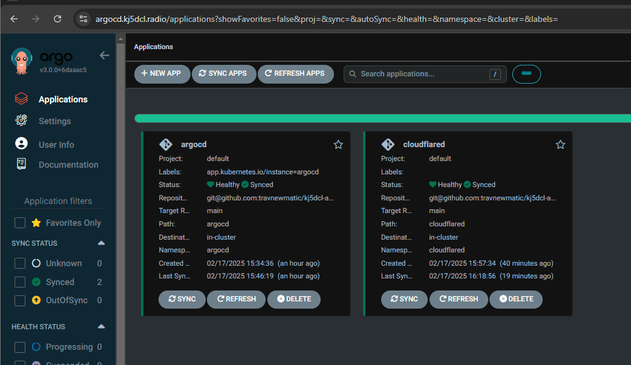Image resolution: width=631 pixels, height=365 pixels.
Task: Click the rounded view toggle button
Action: [x=526, y=74]
